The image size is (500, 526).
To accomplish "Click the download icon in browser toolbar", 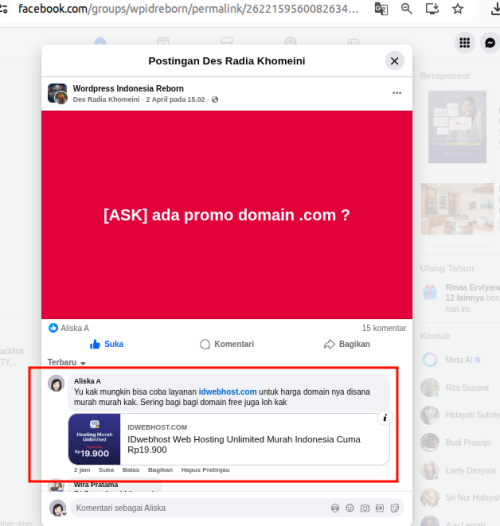I will coord(496,9).
